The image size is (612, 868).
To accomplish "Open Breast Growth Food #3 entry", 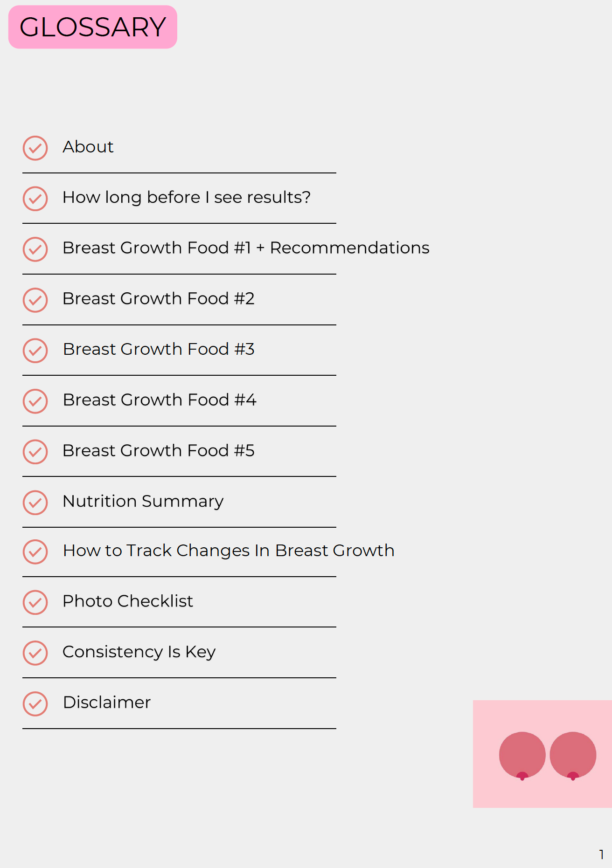I will click(159, 349).
